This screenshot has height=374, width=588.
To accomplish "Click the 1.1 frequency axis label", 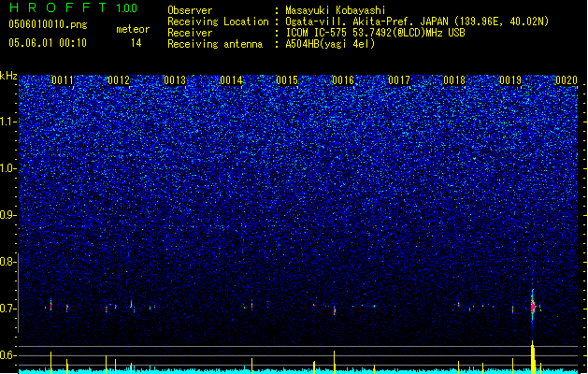I will click(x=8, y=122).
